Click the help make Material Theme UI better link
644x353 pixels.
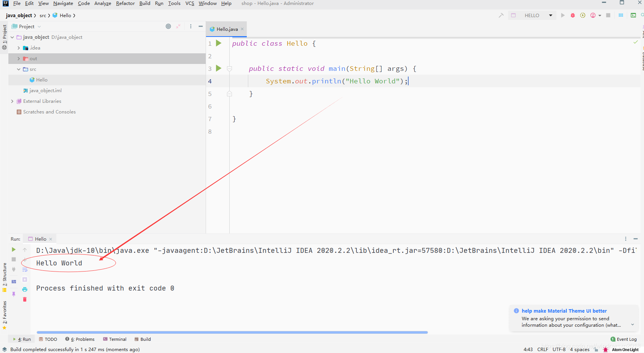tap(564, 311)
